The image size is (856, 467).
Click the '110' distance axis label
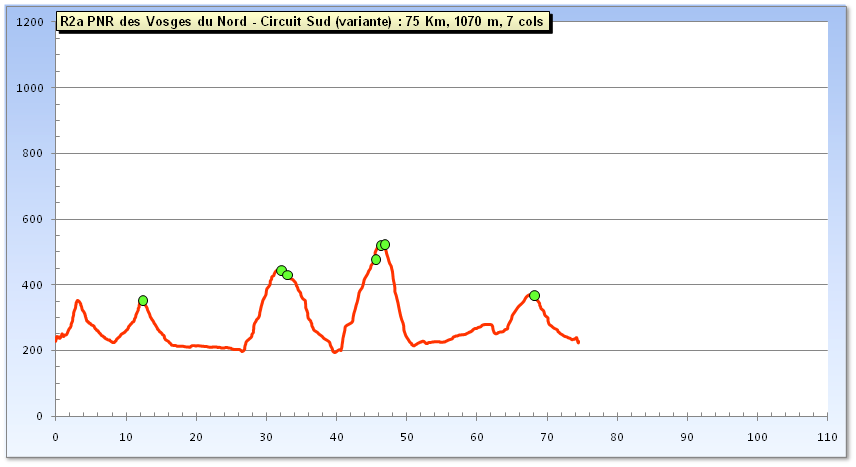click(x=828, y=437)
